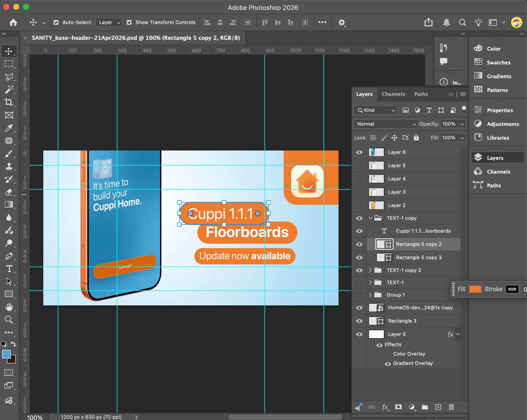Select the Eraser tool
Viewport: 527px width, 420px height.
coord(9,192)
